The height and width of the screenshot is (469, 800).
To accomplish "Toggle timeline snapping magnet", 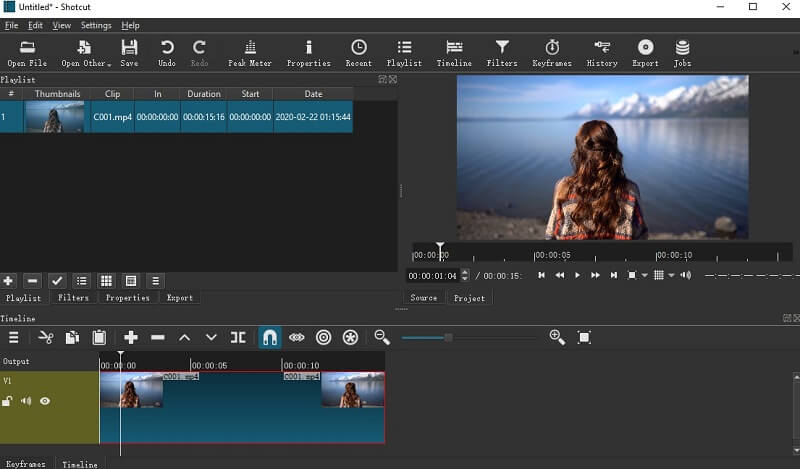I will [270, 337].
